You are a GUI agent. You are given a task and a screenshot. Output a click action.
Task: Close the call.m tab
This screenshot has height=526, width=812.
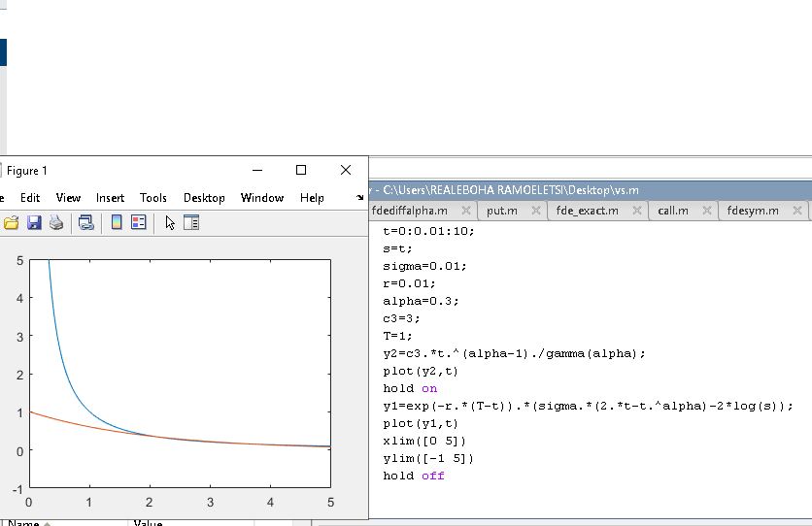(707, 211)
